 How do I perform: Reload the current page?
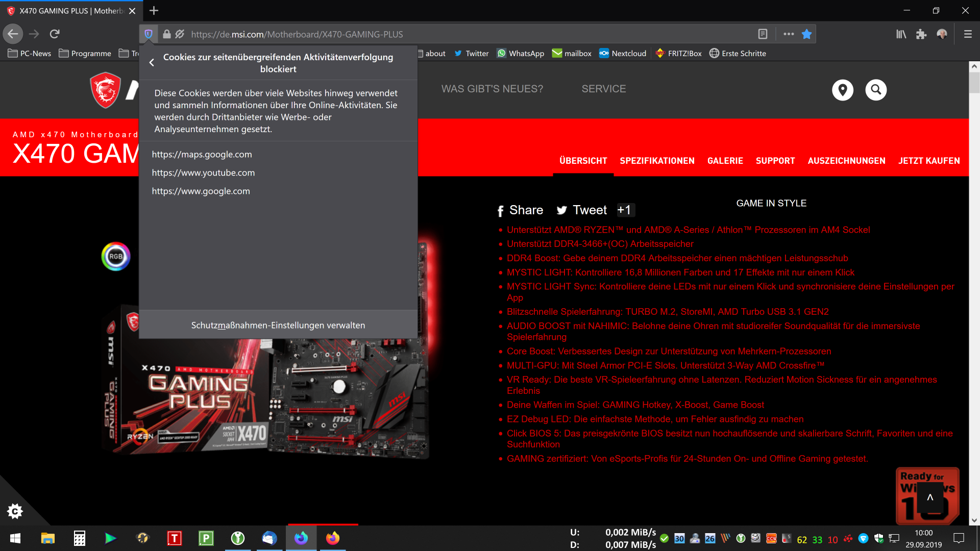(55, 34)
